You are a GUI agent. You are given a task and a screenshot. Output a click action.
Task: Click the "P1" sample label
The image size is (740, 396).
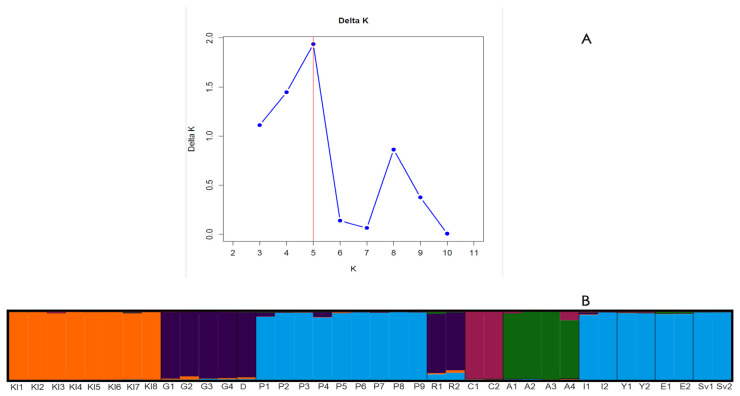click(265, 387)
